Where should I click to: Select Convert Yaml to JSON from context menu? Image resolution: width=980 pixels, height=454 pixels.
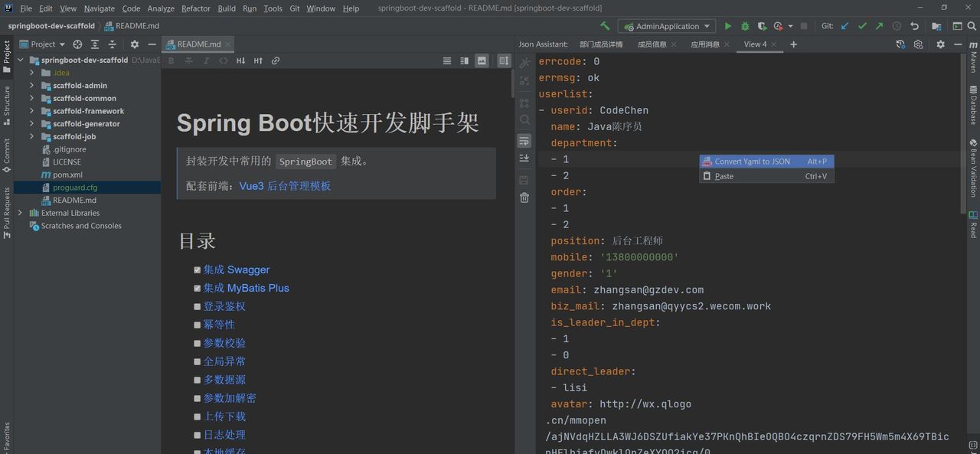(754, 162)
